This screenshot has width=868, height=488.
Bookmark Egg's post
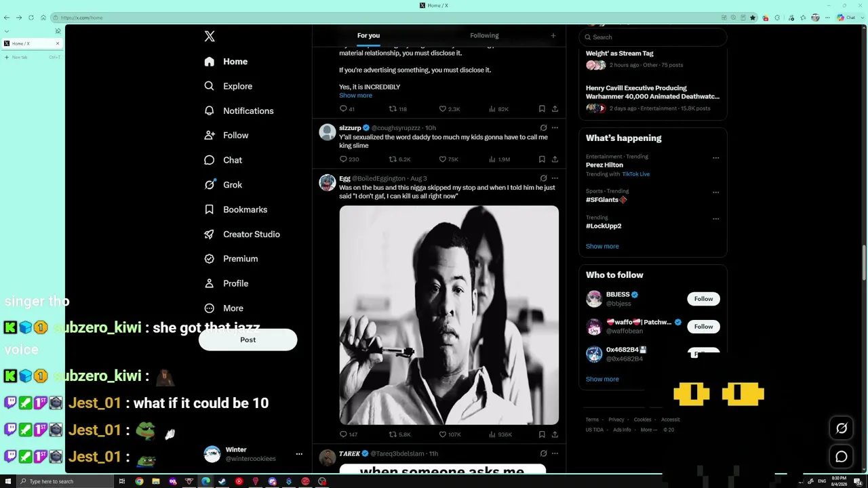tap(542, 434)
